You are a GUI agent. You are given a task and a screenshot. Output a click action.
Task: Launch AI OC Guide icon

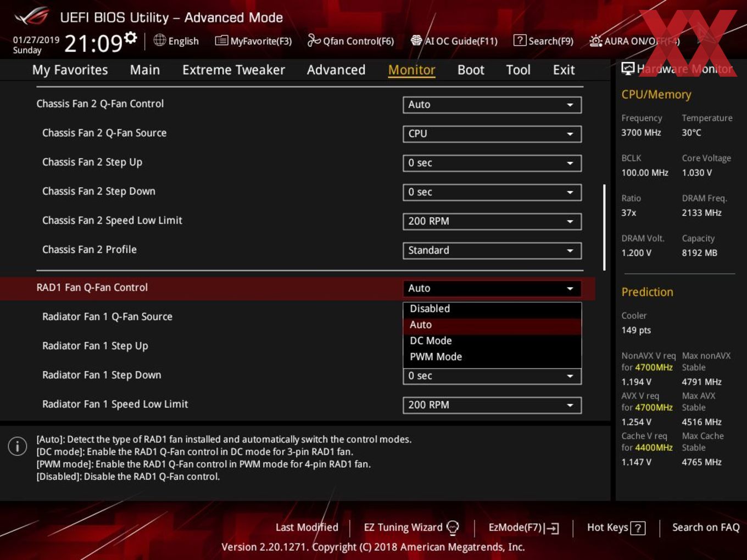click(416, 41)
